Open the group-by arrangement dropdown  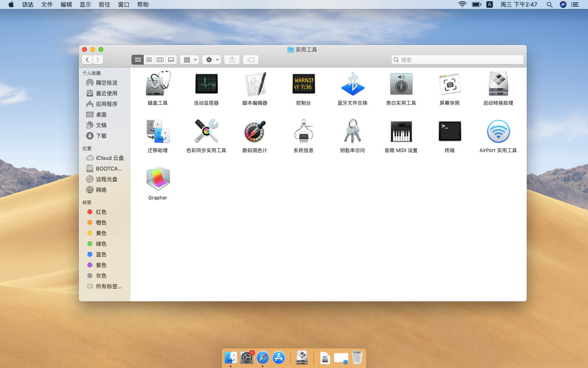coord(189,60)
